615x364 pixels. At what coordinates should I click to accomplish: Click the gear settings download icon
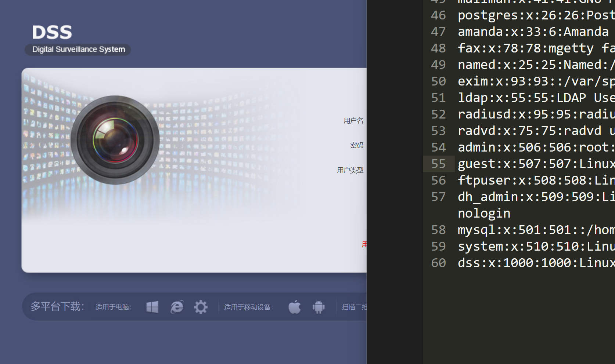pyautogui.click(x=201, y=307)
